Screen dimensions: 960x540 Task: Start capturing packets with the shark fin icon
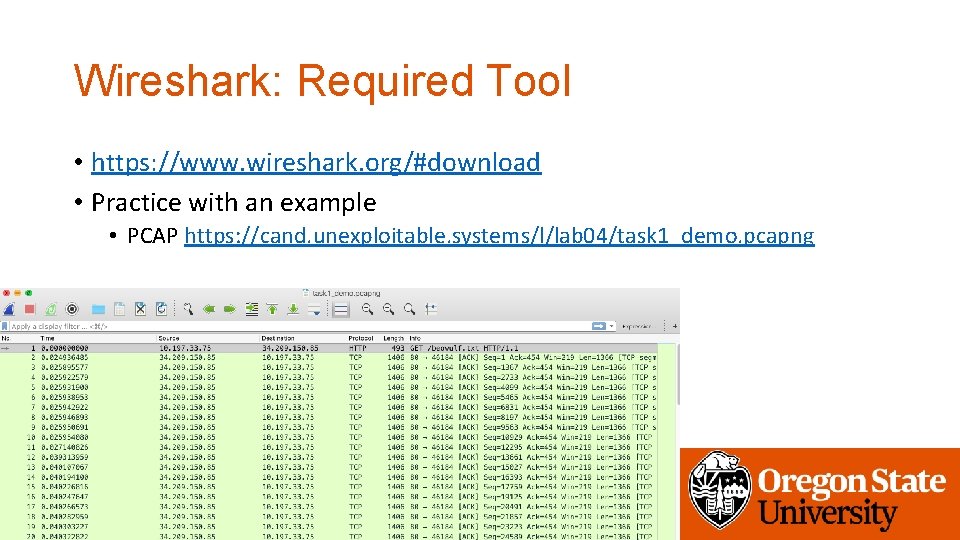[9, 309]
